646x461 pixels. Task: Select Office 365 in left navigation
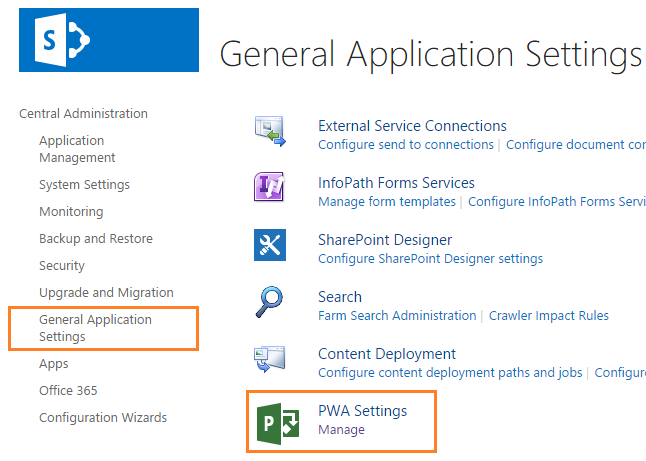[68, 391]
